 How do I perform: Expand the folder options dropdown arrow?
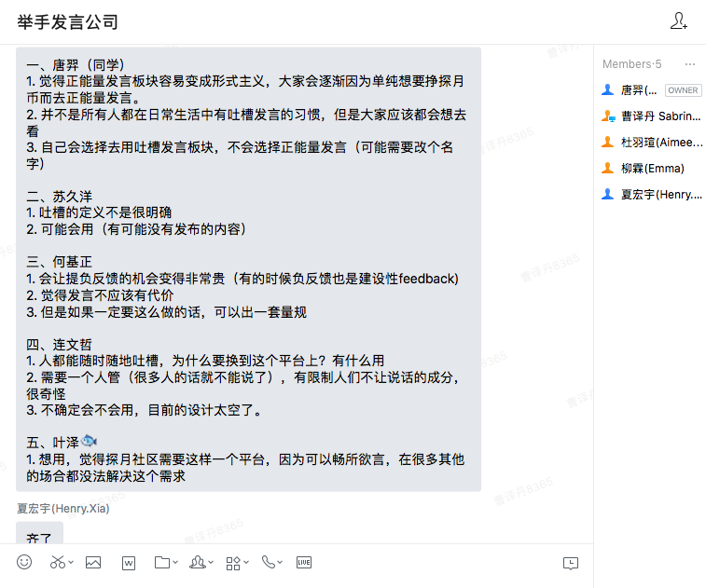175,562
